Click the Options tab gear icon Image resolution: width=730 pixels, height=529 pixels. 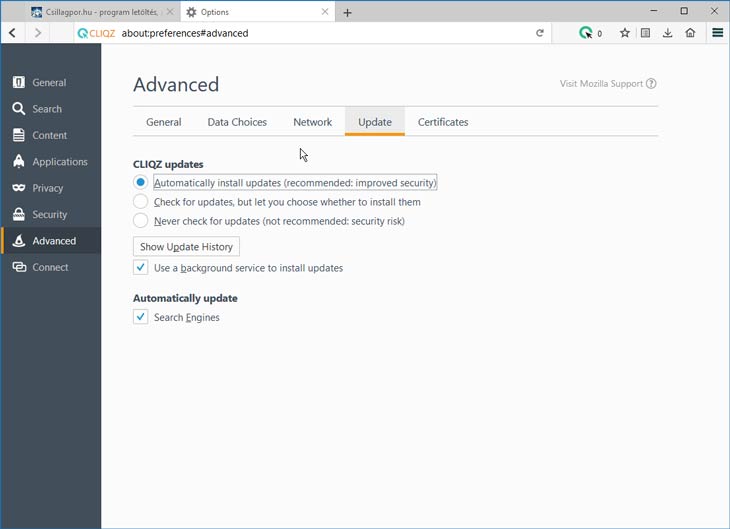(191, 12)
